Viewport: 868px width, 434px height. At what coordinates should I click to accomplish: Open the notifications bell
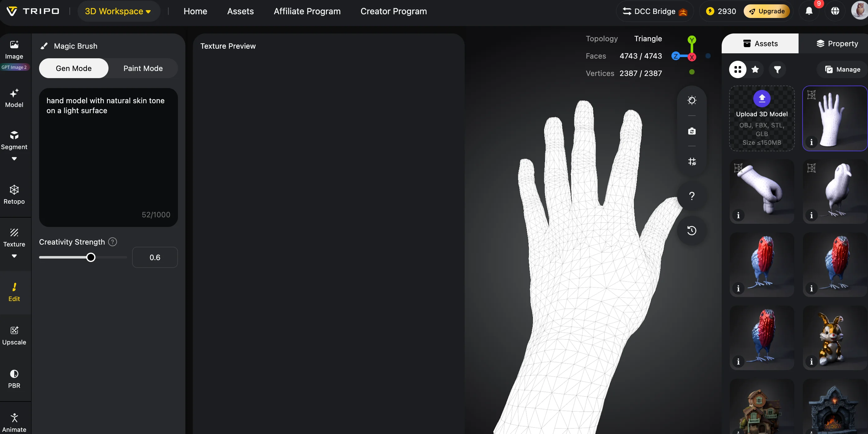(809, 11)
